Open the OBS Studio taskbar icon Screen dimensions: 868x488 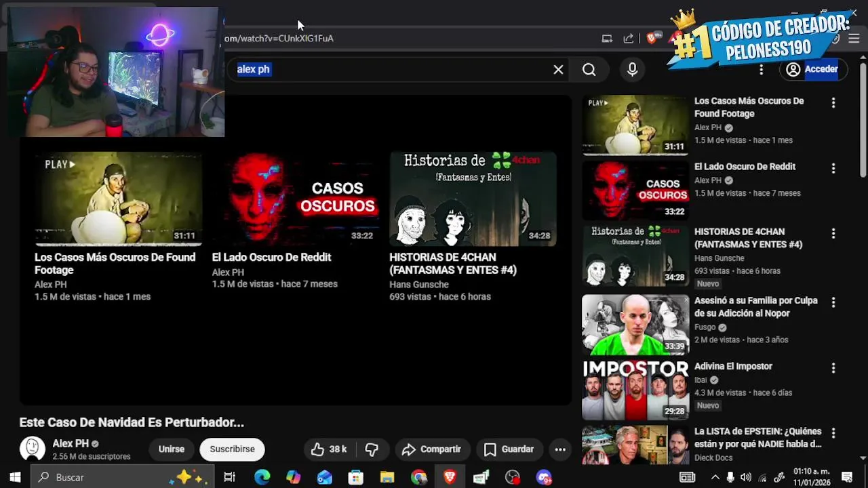[x=512, y=477]
